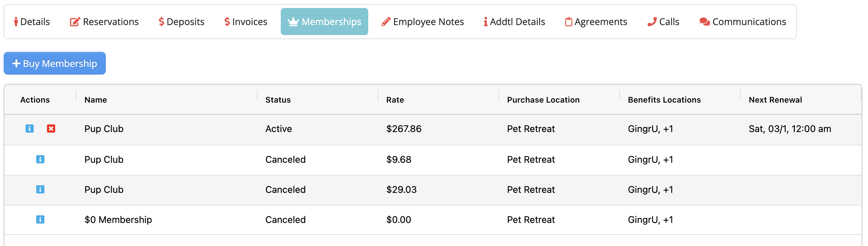Cancel the active Pup Club membership
Screen dimensions: 868x246
[x=51, y=129]
